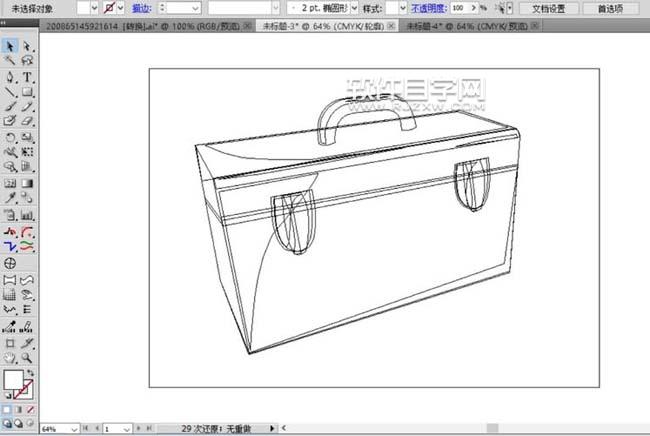Select the Type tool

pos(27,77)
